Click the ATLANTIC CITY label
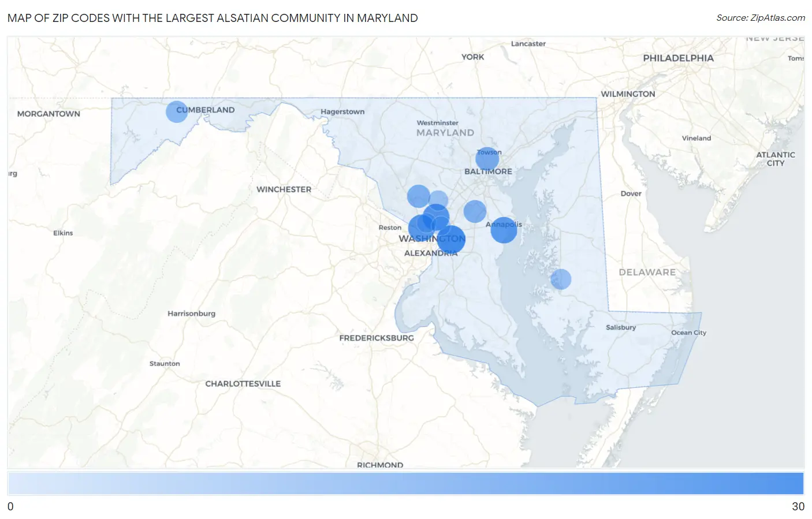The image size is (812, 519). tap(776, 159)
